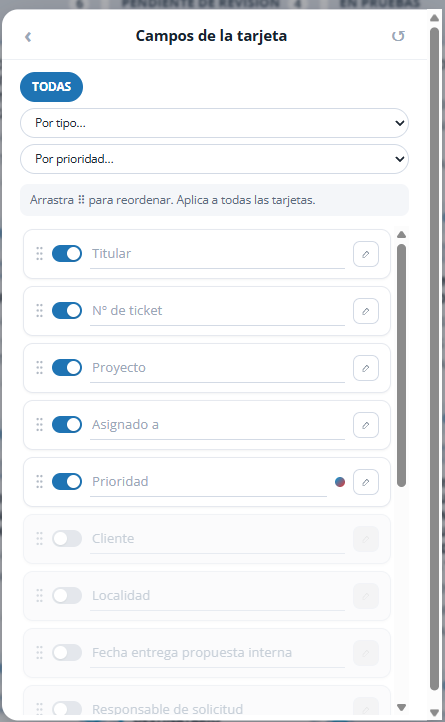Click the pencil edit icon for Titular
This screenshot has width=445, height=722.
[x=366, y=254]
